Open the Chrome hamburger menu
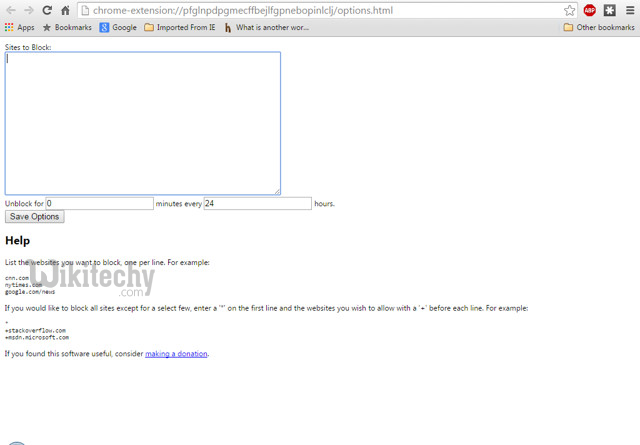This screenshot has width=640, height=445. click(630, 11)
